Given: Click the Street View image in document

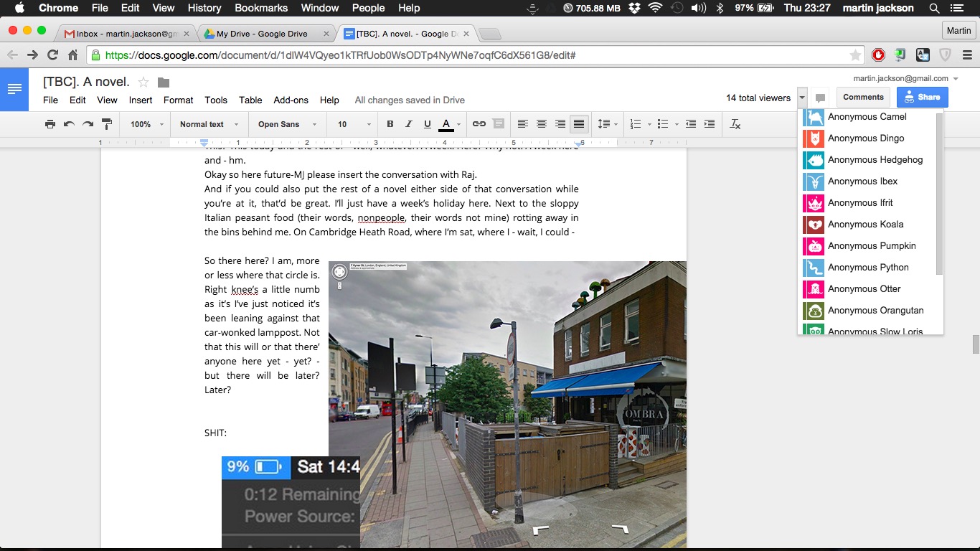Looking at the screenshot, I should [x=507, y=405].
